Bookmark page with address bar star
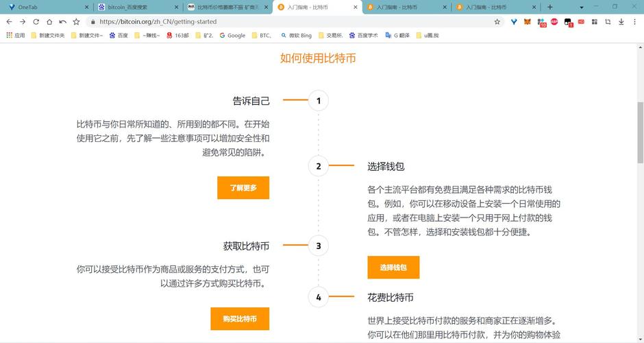The width and height of the screenshot is (644, 343). coord(497,22)
